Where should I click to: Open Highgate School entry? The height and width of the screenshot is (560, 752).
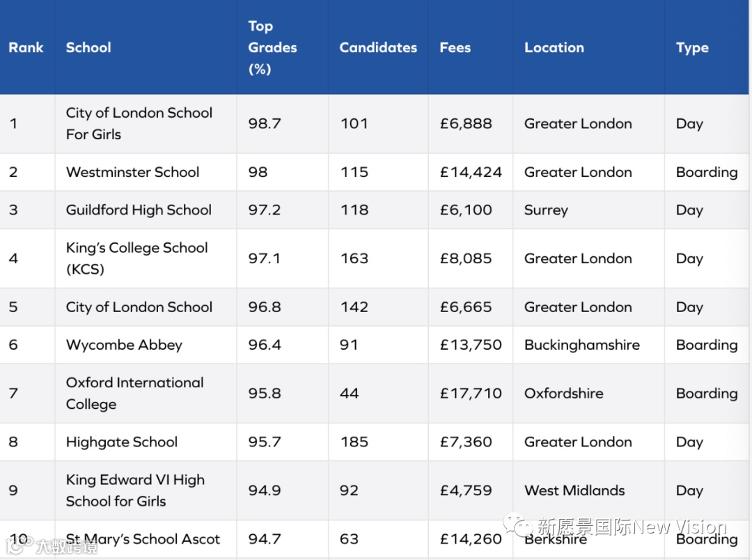[122, 442]
